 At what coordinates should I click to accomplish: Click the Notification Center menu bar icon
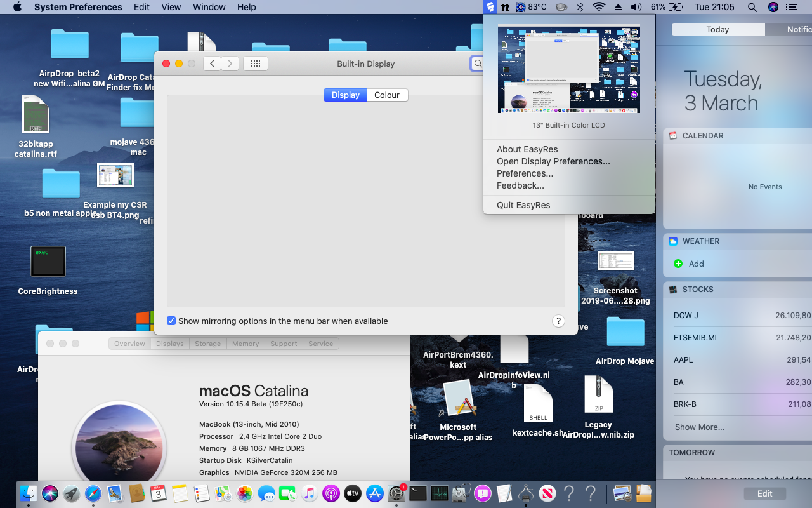(x=791, y=7)
